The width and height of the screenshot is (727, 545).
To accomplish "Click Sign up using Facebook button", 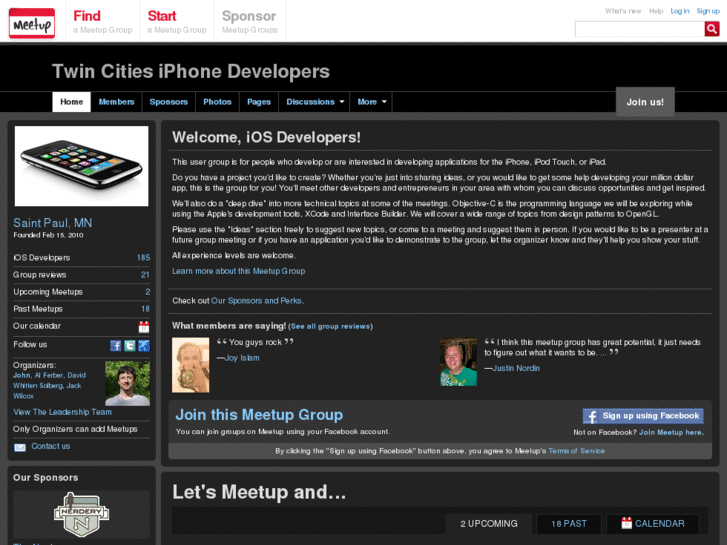I will pyautogui.click(x=643, y=416).
